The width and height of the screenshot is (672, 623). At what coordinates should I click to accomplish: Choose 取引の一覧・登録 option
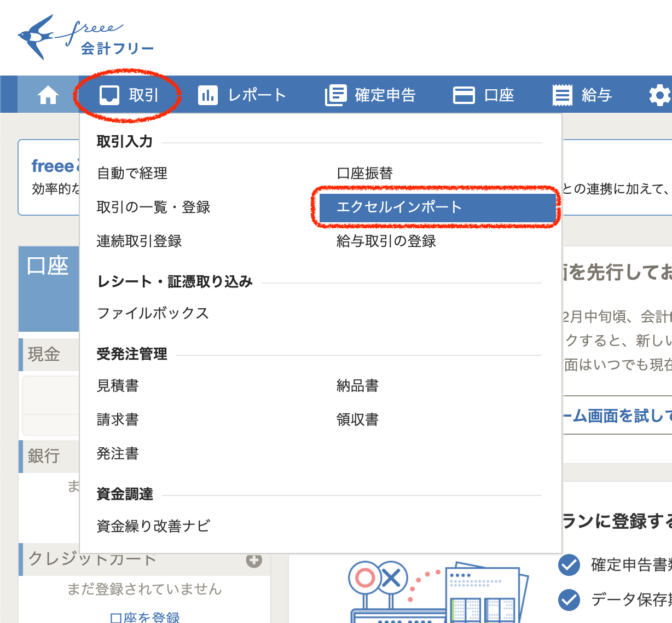point(153,207)
